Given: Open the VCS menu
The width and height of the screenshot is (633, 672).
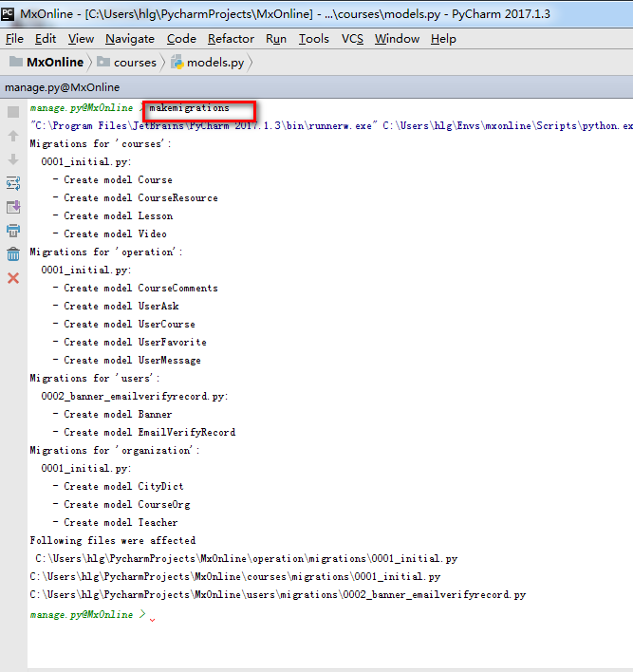Looking at the screenshot, I should pos(352,39).
